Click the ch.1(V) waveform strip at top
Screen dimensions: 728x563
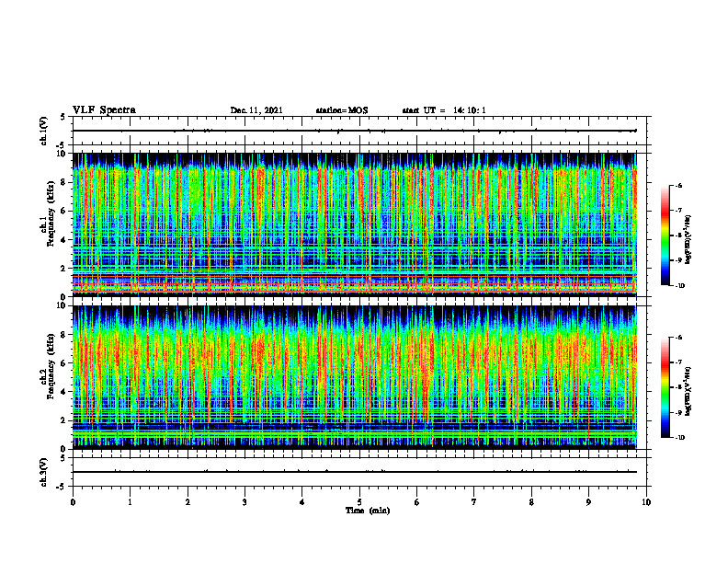[x=359, y=131]
